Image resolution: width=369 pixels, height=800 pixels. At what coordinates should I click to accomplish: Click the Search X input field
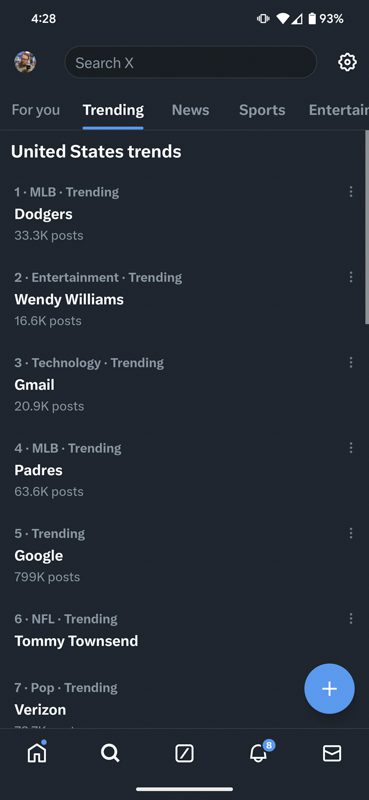[x=190, y=62]
